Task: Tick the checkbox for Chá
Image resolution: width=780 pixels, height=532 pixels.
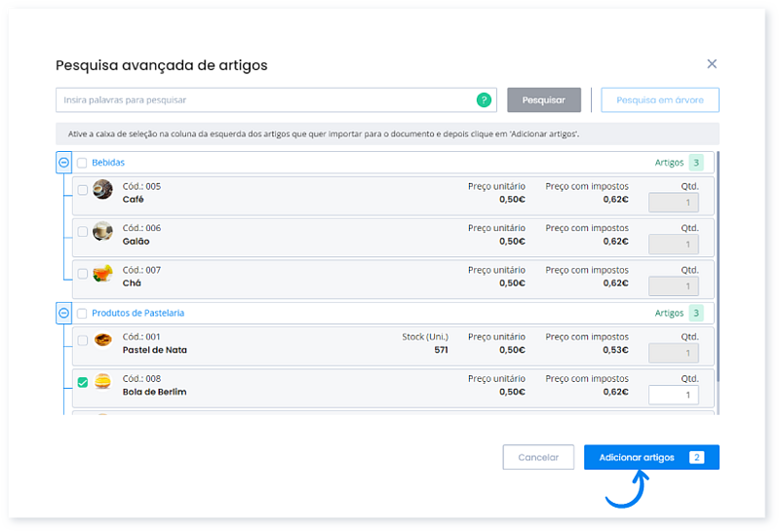Action: (x=82, y=274)
